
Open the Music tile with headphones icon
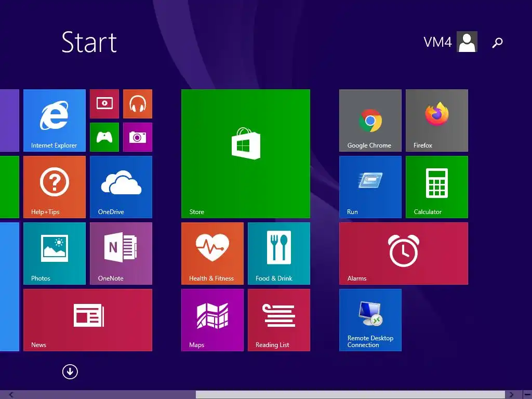(138, 104)
